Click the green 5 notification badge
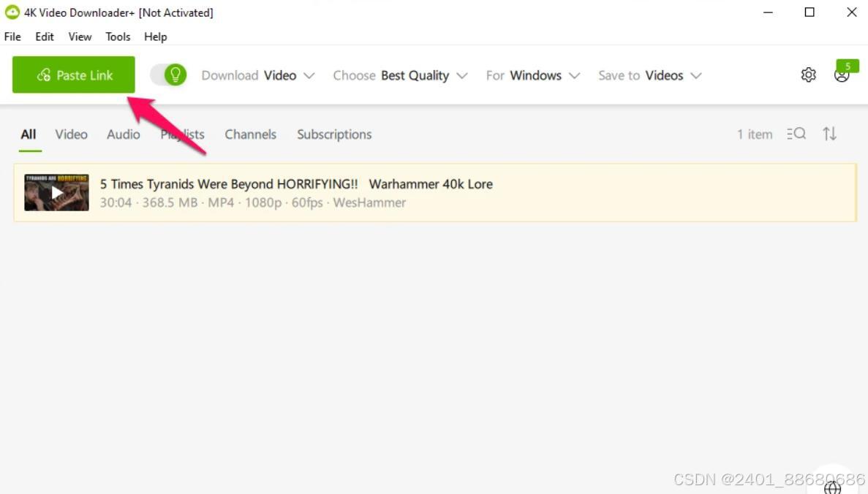This screenshot has height=494, width=868. point(848,66)
